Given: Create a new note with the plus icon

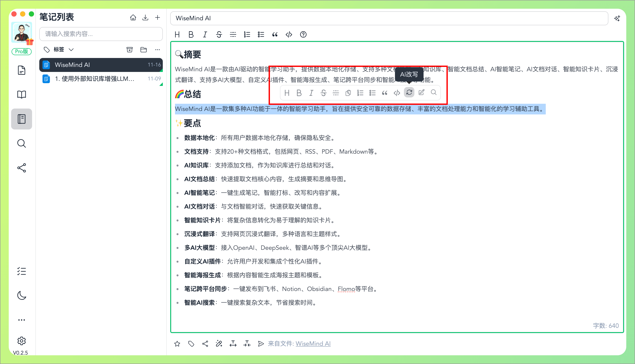Looking at the screenshot, I should (x=157, y=17).
